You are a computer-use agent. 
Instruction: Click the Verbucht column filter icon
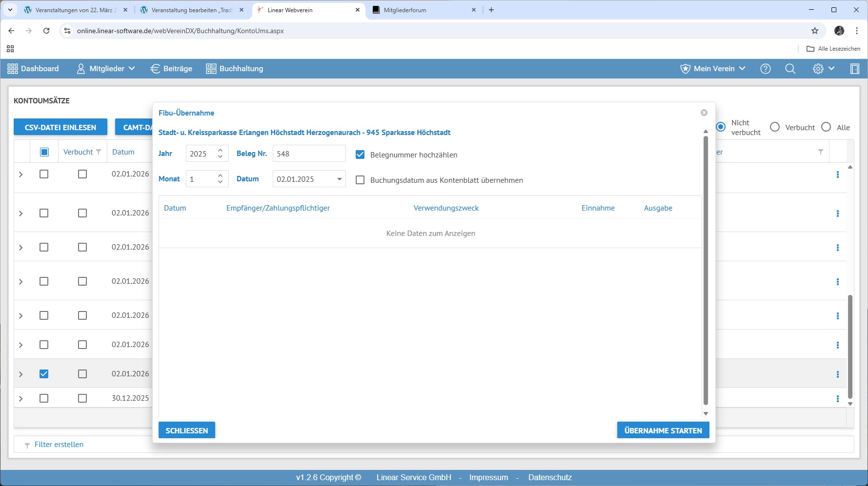coord(99,152)
